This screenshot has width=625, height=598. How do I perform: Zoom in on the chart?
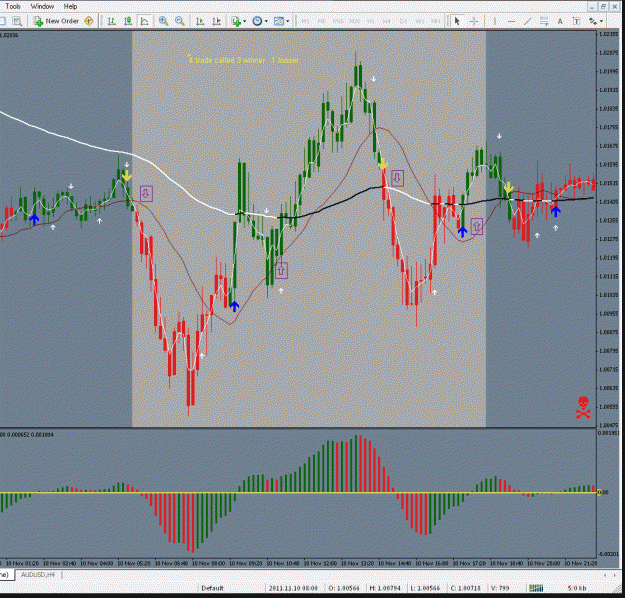[163, 21]
